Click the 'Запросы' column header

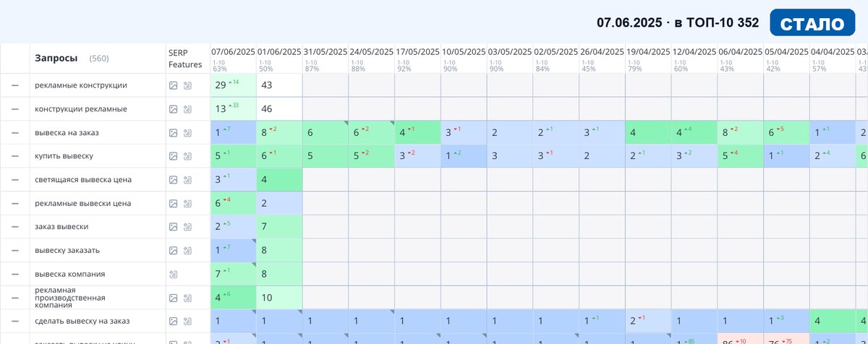[x=56, y=58]
